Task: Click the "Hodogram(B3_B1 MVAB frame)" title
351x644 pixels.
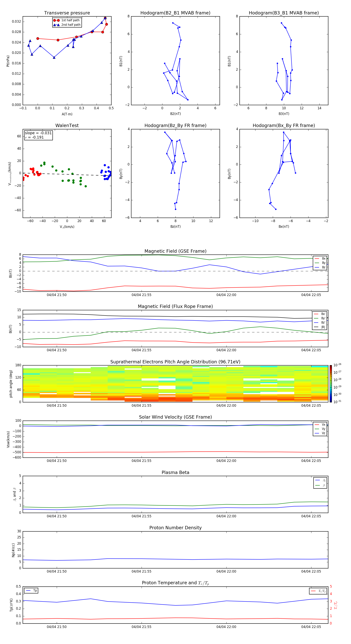Action: click(x=284, y=13)
